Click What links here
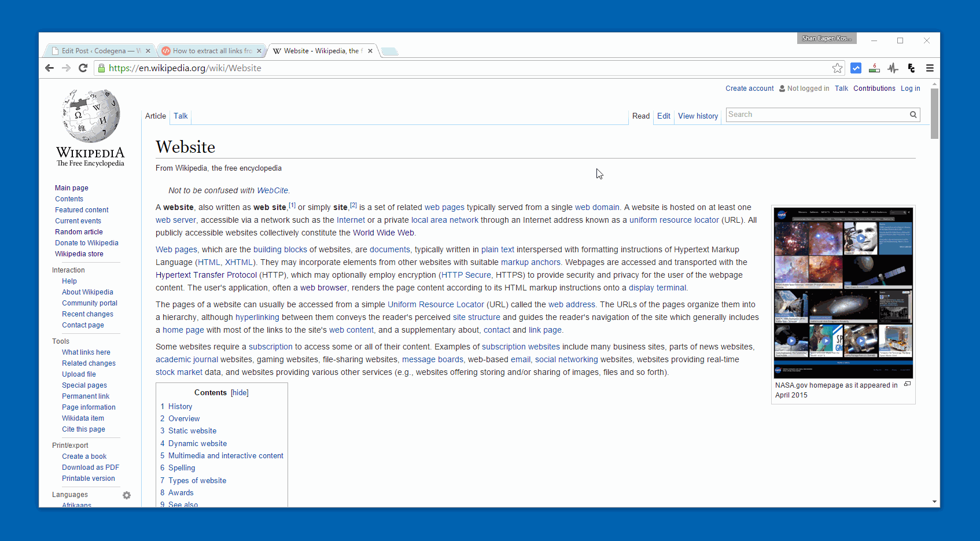 [x=86, y=352]
